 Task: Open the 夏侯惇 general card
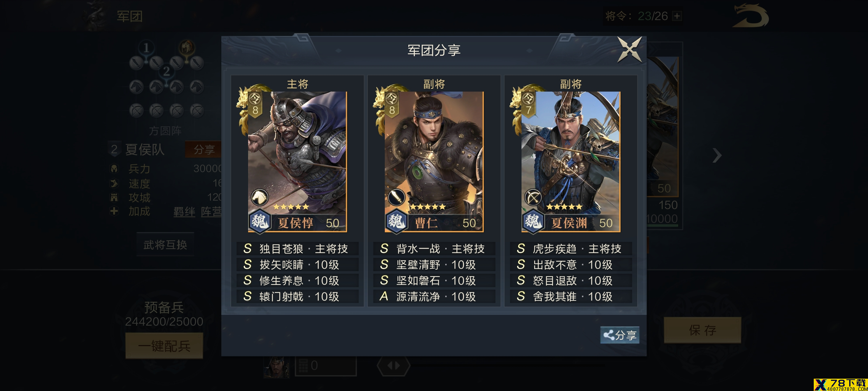click(x=297, y=161)
